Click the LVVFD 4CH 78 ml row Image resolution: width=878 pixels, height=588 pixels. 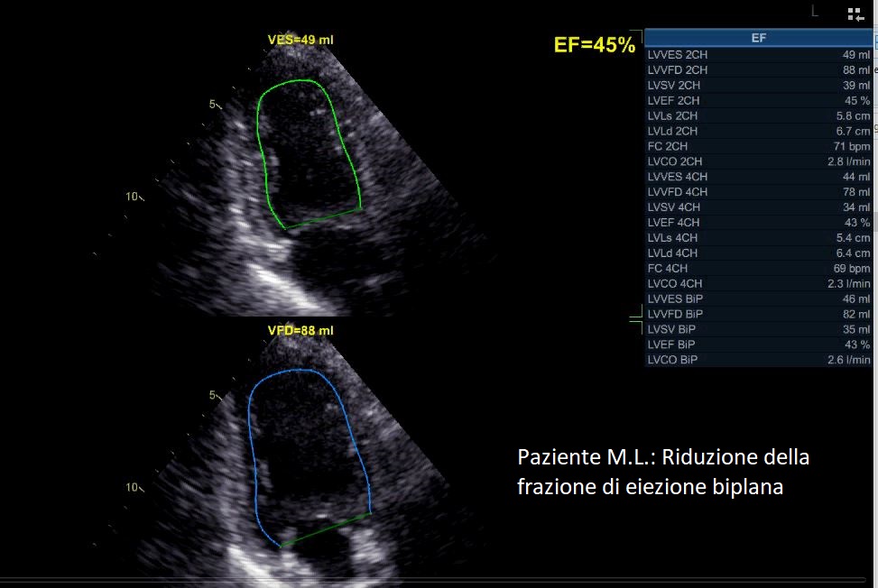(758, 192)
